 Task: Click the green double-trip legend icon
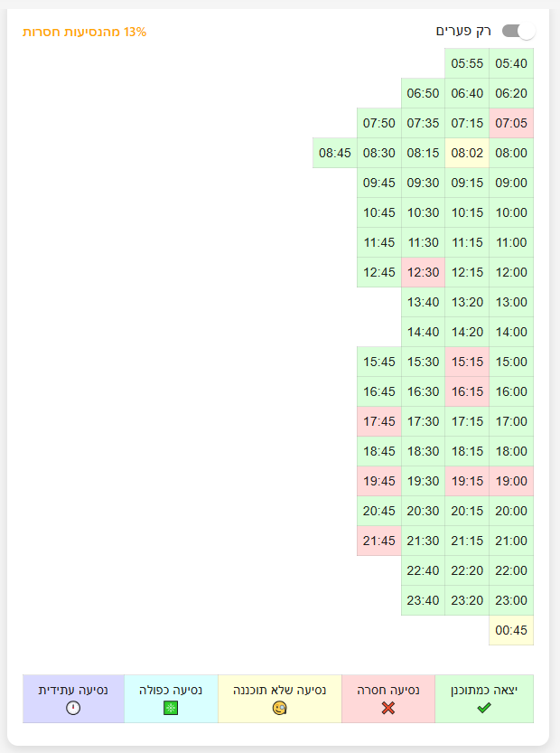[x=170, y=708]
